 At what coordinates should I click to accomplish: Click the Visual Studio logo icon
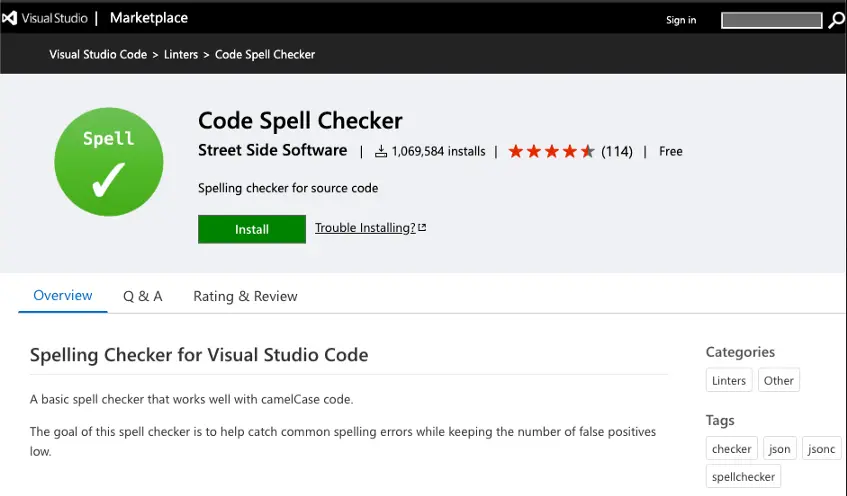[9, 18]
